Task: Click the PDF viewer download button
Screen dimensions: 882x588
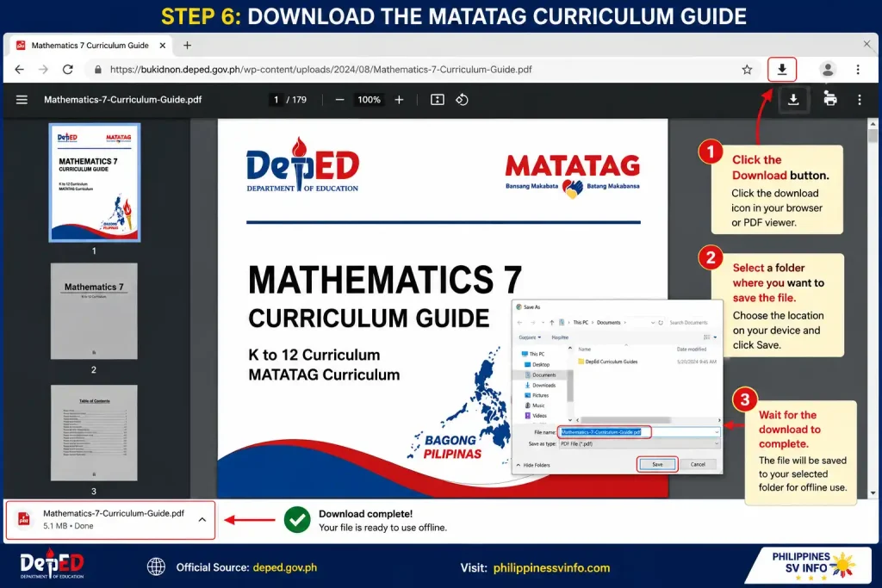Action: click(793, 100)
